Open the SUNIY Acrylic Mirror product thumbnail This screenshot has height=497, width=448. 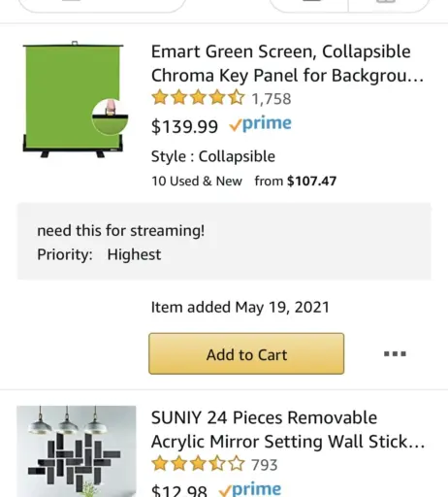tap(77, 451)
